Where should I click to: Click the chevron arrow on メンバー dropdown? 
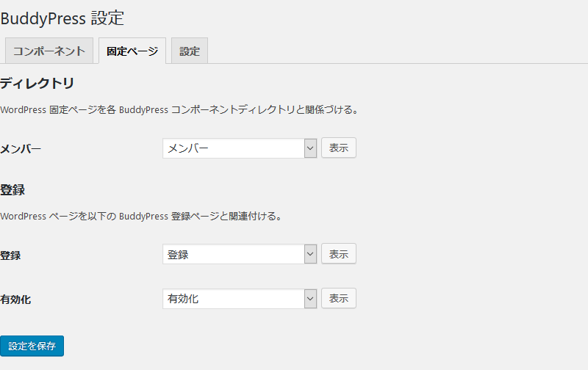(310, 148)
